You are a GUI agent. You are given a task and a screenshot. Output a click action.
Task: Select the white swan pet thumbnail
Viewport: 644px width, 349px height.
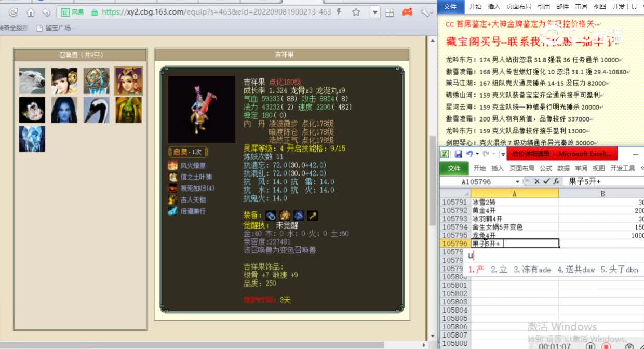[x=32, y=110]
